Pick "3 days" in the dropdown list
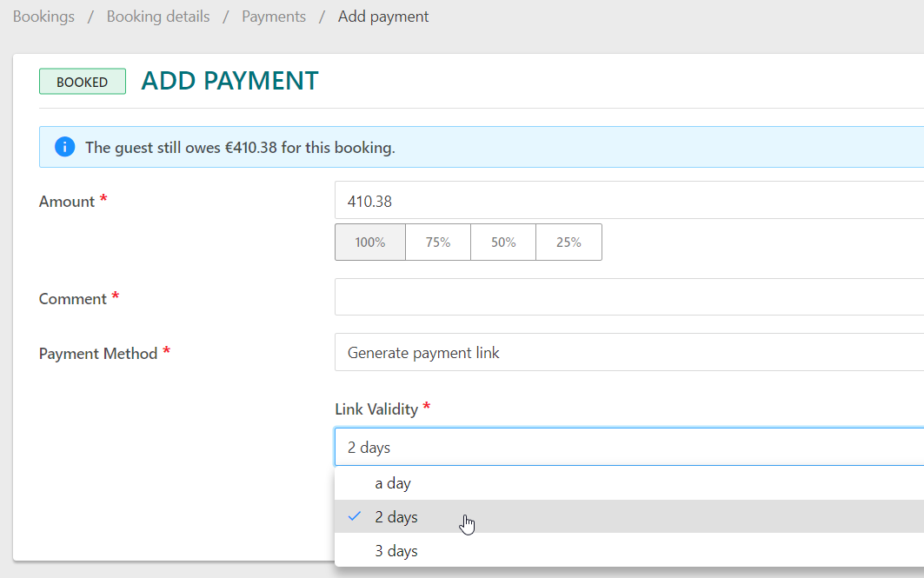Viewport: 924px width, 578px height. point(396,551)
